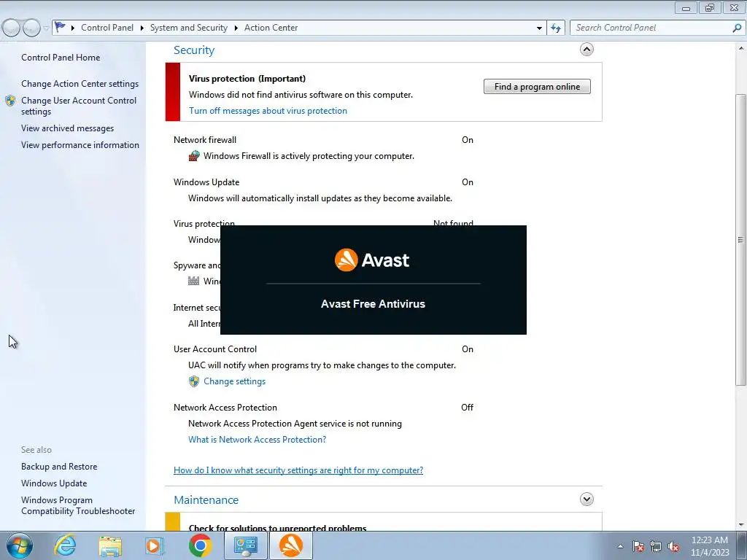Screen dimensions: 747x560
Task: Launch Google Chrome from taskbar
Action: tap(200, 545)
